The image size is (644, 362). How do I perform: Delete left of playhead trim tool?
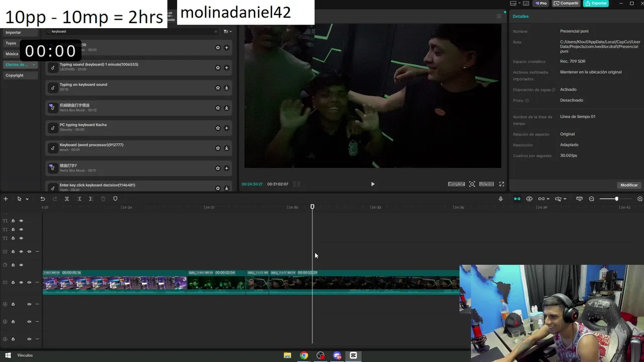click(79, 199)
